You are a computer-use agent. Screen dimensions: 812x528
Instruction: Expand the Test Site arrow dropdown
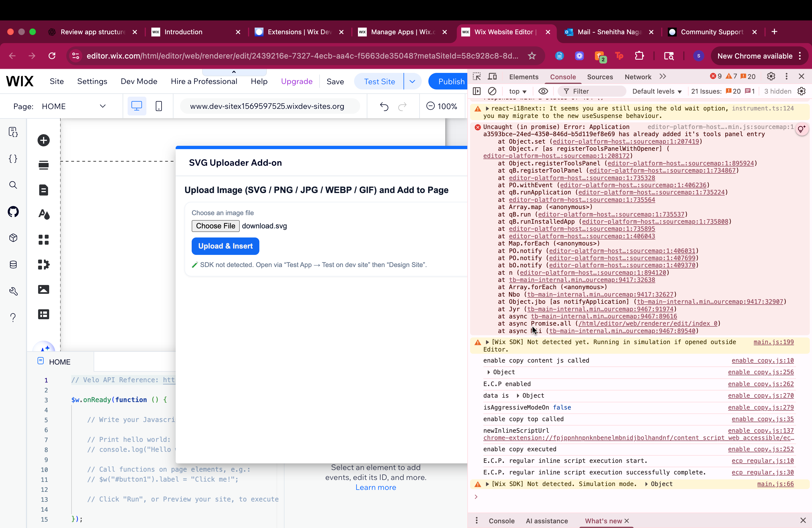coord(412,81)
